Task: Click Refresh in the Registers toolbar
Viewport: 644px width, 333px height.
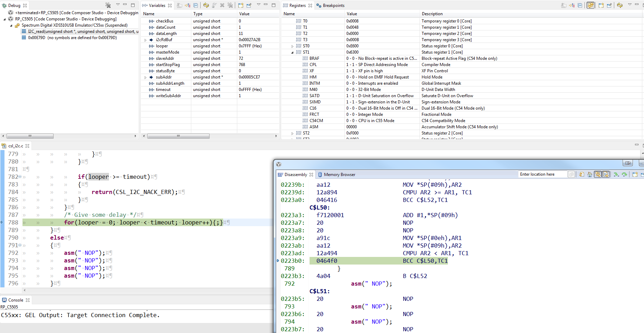Action: click(x=619, y=5)
